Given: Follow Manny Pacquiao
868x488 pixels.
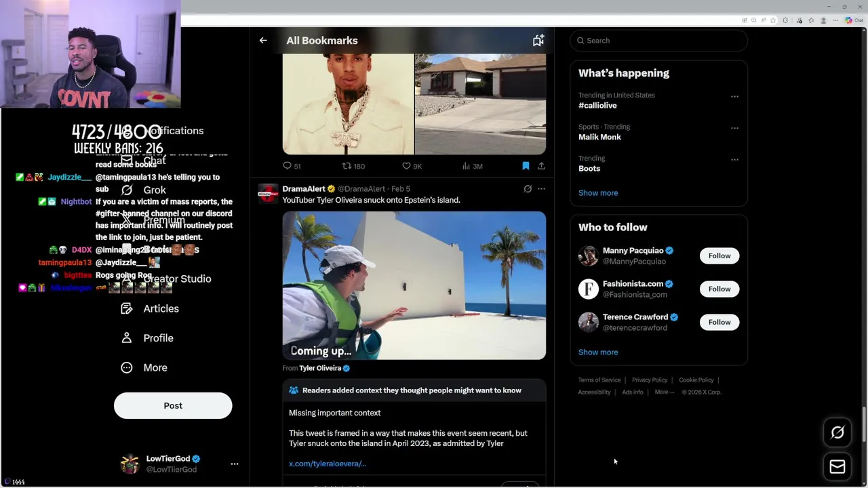Looking at the screenshot, I should click(719, 256).
